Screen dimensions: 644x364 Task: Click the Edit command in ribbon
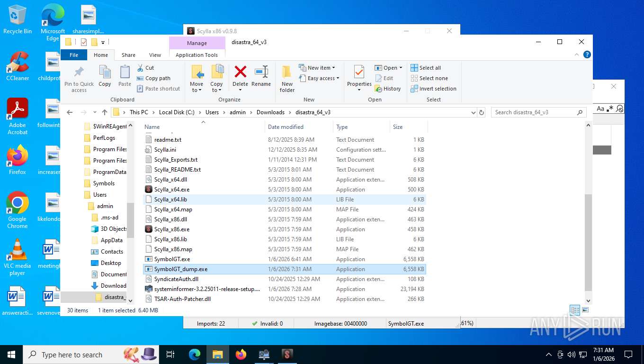384,78
